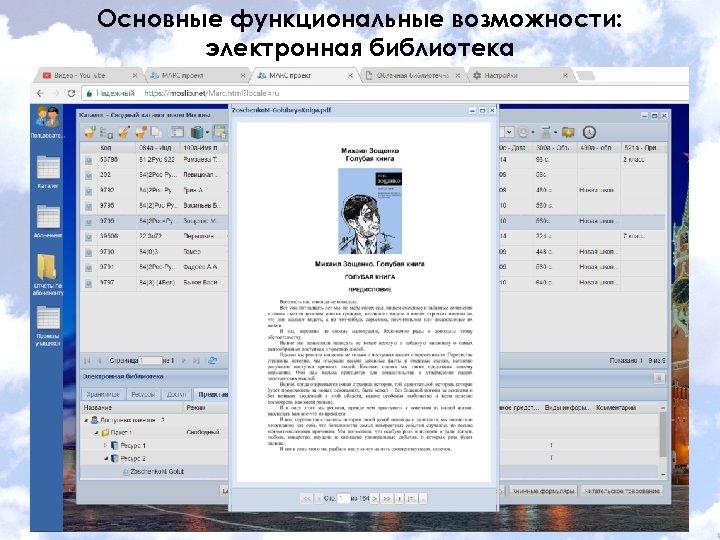Open dropdown arrow next to green books icon
720x540 pixels.
[x=207, y=133]
